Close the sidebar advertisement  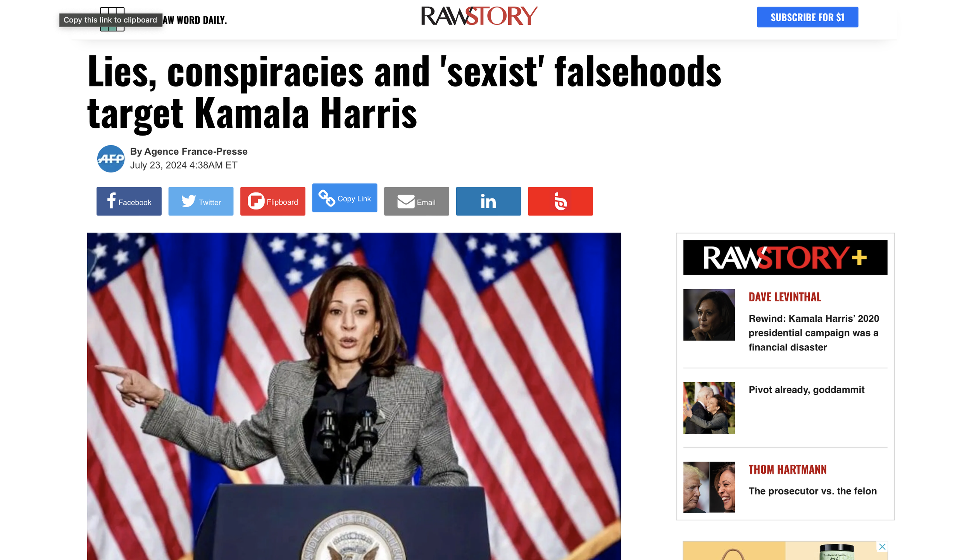tap(882, 546)
